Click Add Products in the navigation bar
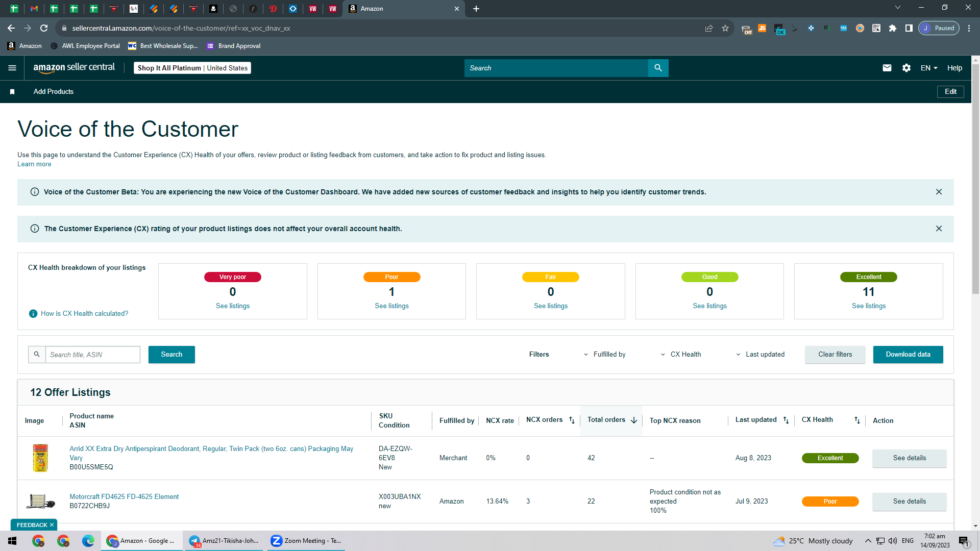Image resolution: width=980 pixels, height=551 pixels. click(x=54, y=92)
